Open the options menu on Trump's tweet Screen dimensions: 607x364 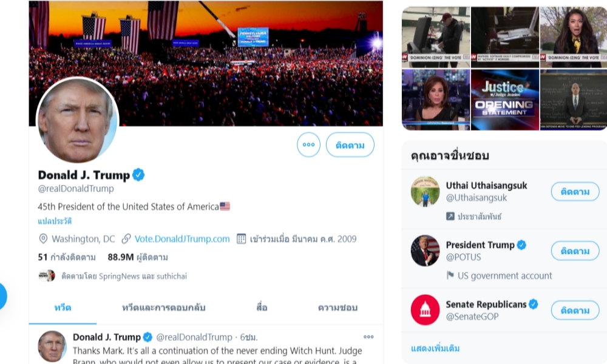pos(368,337)
